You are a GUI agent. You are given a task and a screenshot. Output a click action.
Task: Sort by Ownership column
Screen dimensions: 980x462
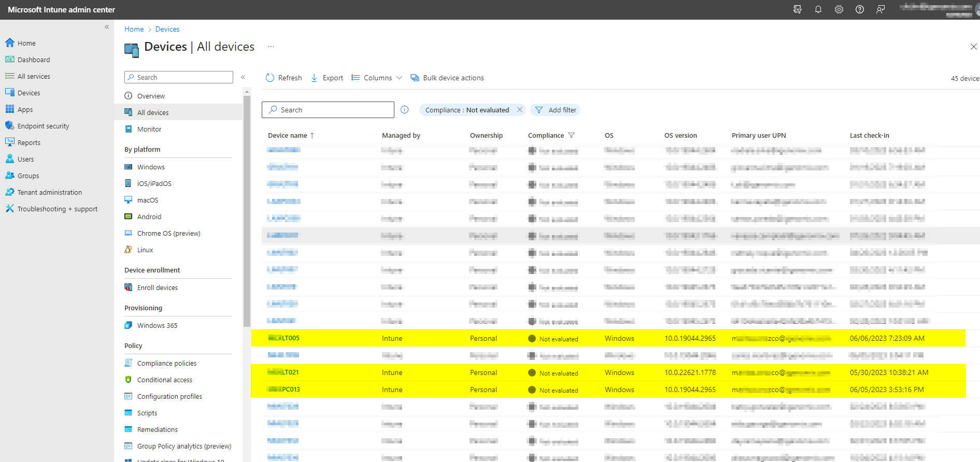coord(486,135)
